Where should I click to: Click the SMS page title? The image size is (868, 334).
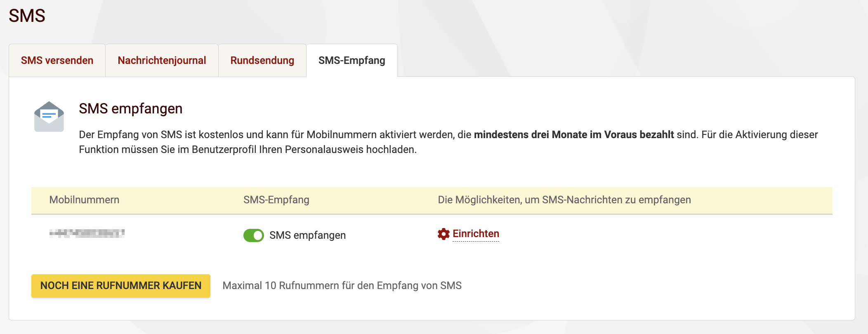(27, 16)
